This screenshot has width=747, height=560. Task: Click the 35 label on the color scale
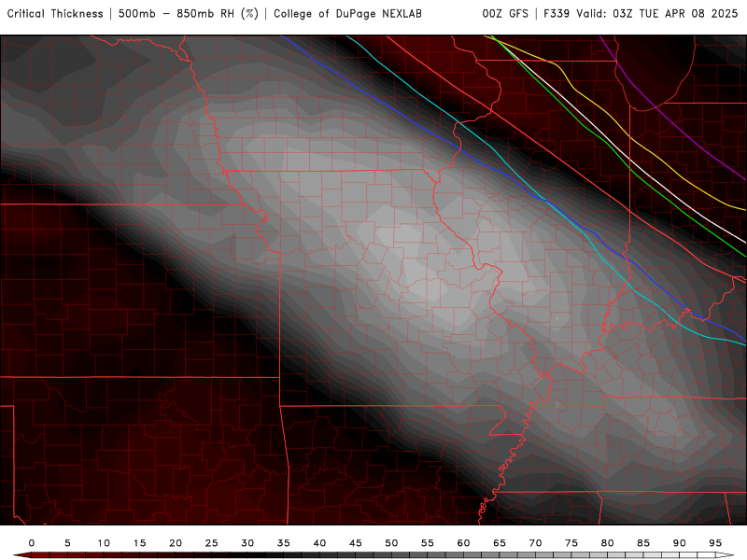pyautogui.click(x=284, y=543)
